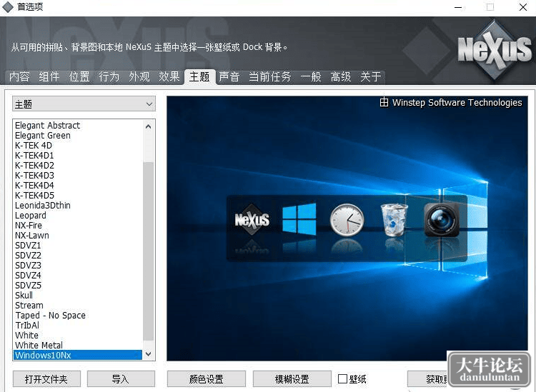Click the Windows logo icon in dock preview

299,219
